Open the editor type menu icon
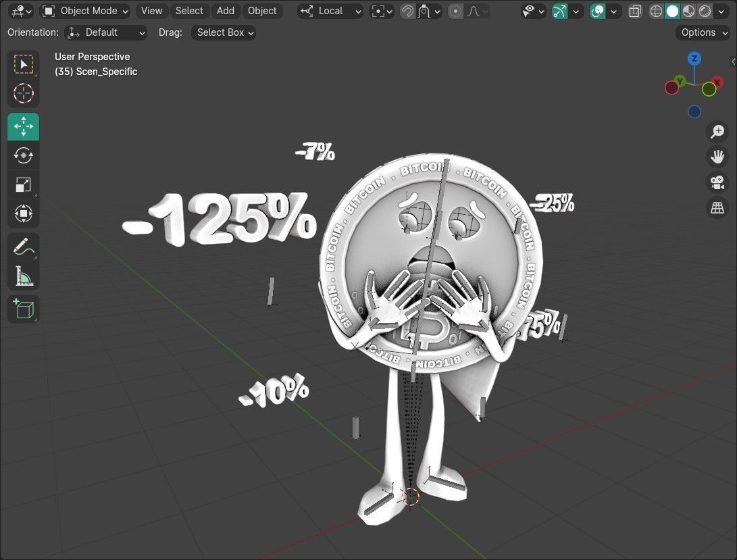Image resolution: width=737 pixels, height=560 pixels. point(21,11)
